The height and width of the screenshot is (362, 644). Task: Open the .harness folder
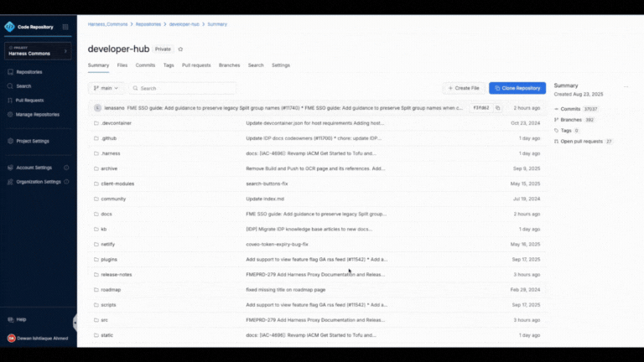coord(111,153)
